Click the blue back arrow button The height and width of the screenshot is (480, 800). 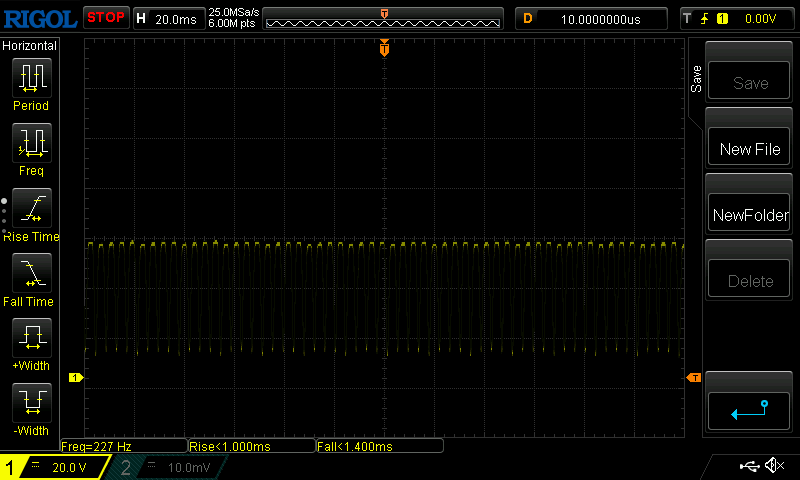pos(749,411)
